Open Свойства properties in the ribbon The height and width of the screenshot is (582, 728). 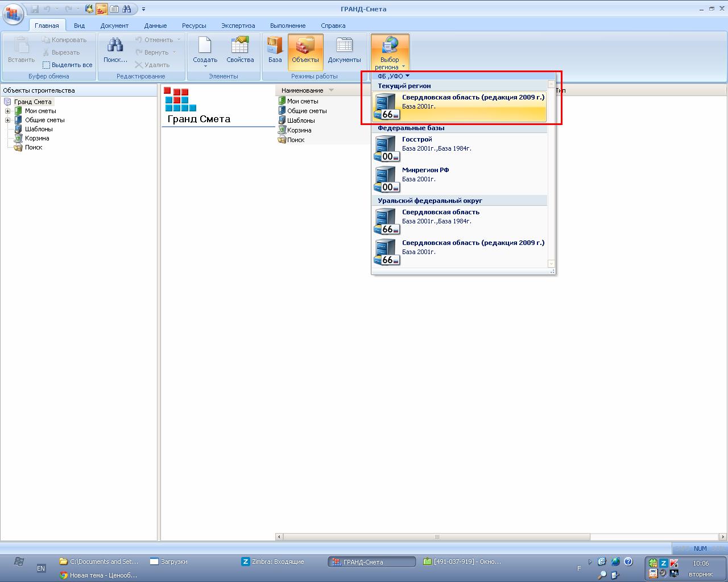click(x=240, y=50)
